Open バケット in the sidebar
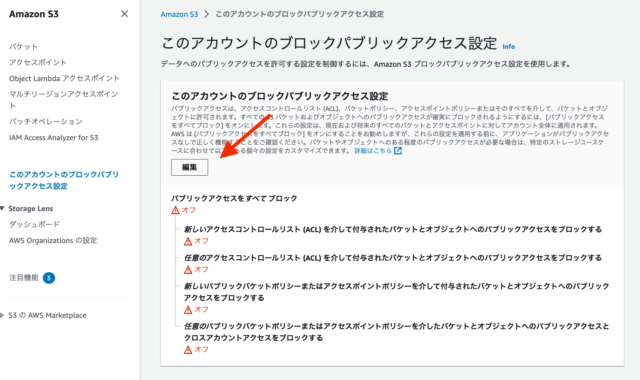Viewport: 640px width, 380px height. tap(23, 47)
